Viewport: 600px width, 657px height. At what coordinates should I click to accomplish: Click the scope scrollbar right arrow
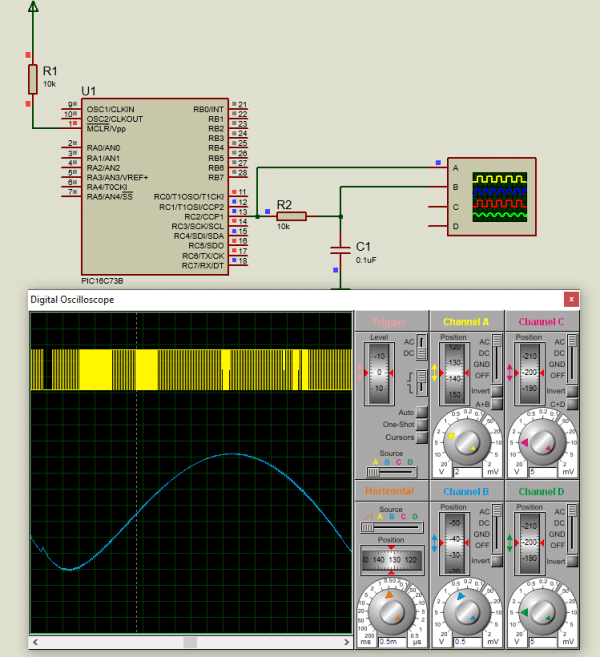346,642
